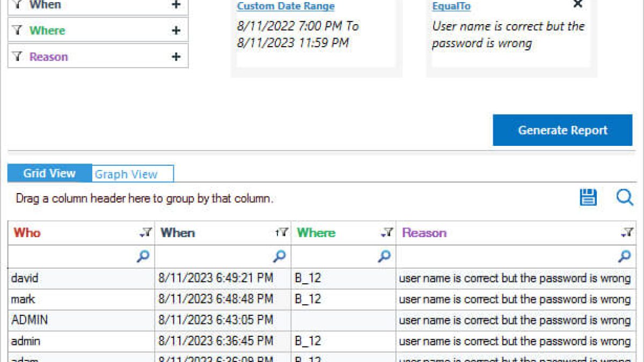Select the david row in grid
This screenshot has width=644, height=362.
(80, 278)
